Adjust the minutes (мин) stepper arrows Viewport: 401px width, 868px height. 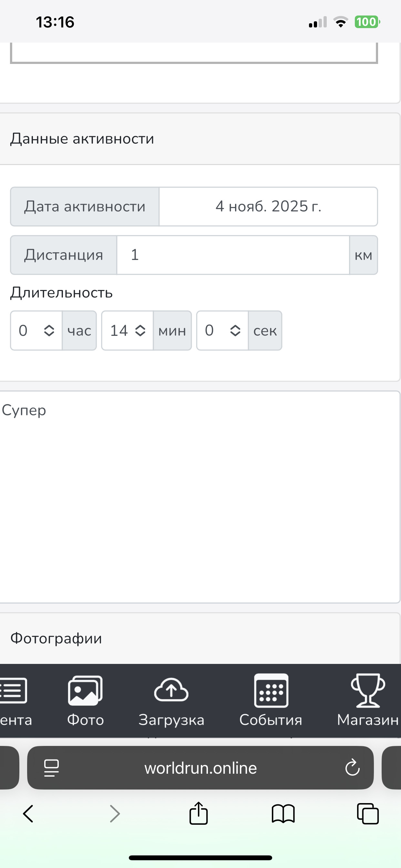click(x=140, y=331)
